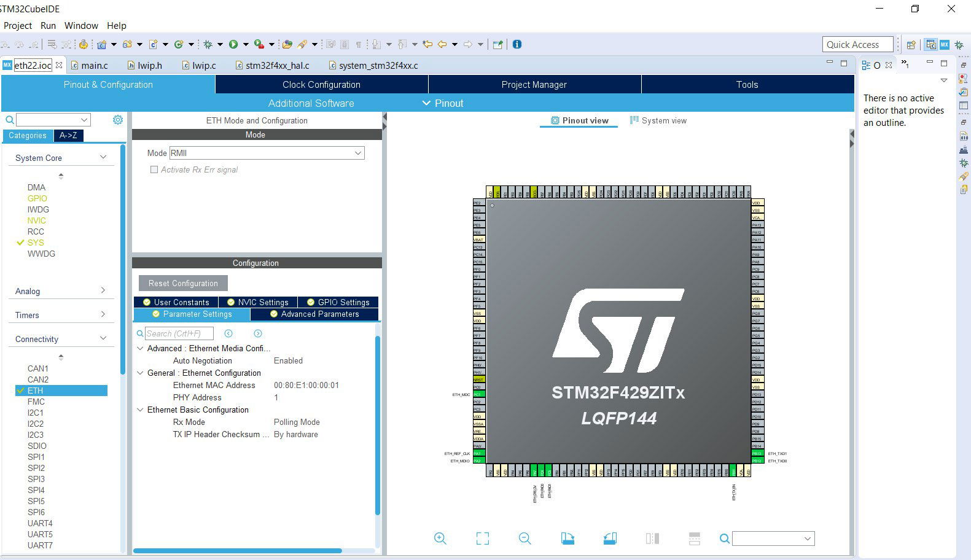Viewport: 971px width, 560px height.
Task: Open the CubeMX perspective icon
Action: [945, 45]
